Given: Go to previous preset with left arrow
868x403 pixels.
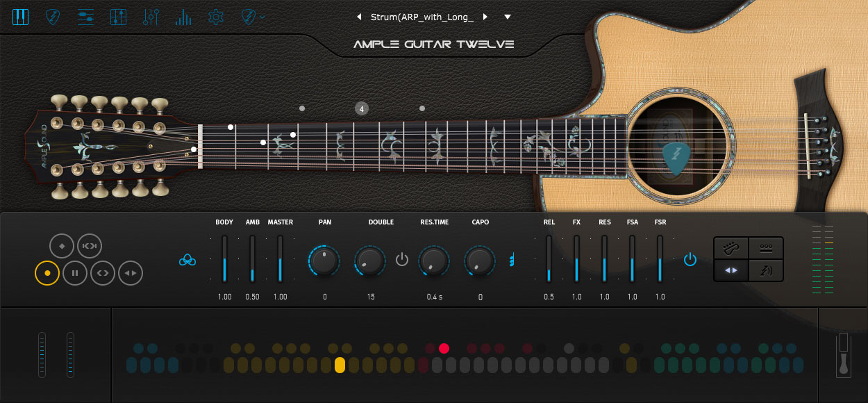Looking at the screenshot, I should (359, 17).
